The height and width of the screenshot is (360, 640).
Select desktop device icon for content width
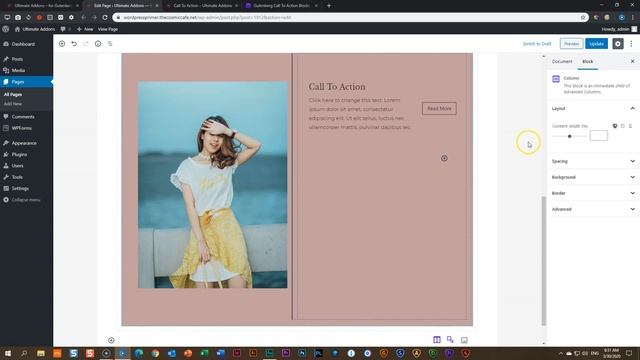click(615, 126)
